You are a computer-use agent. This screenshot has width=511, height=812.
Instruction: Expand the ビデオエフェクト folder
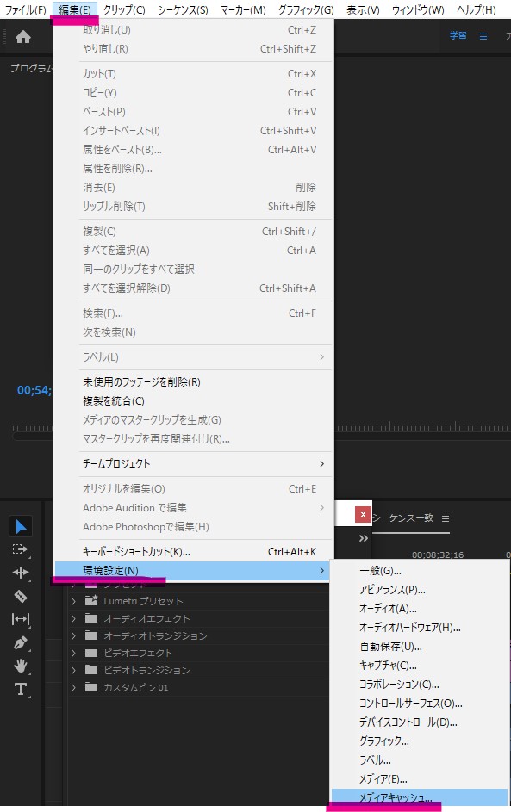pos(73,653)
